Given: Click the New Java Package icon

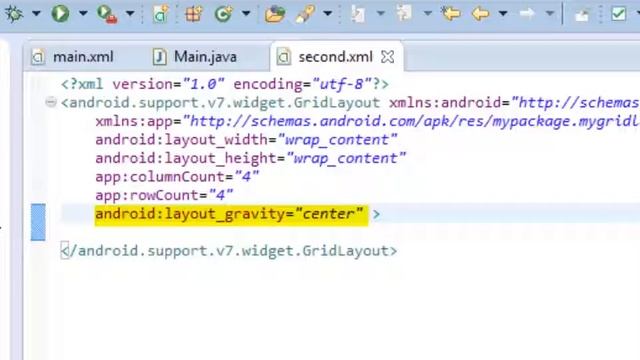Looking at the screenshot, I should coord(193,14).
